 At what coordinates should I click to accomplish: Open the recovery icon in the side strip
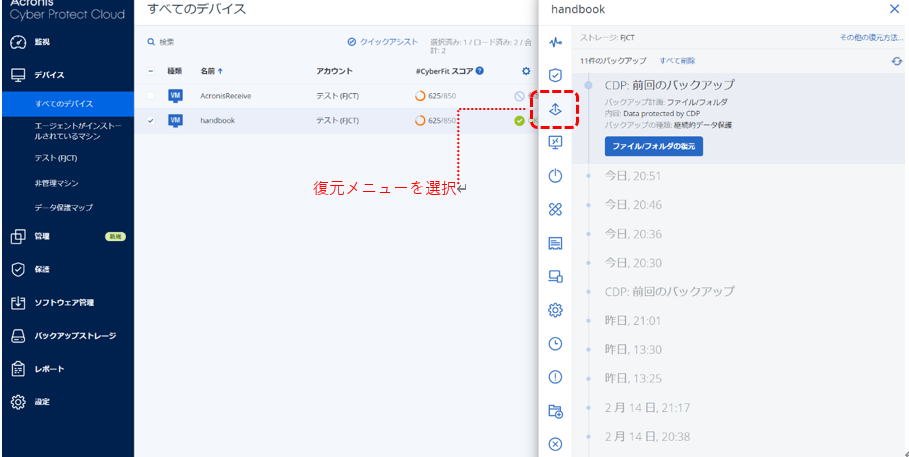[556, 109]
